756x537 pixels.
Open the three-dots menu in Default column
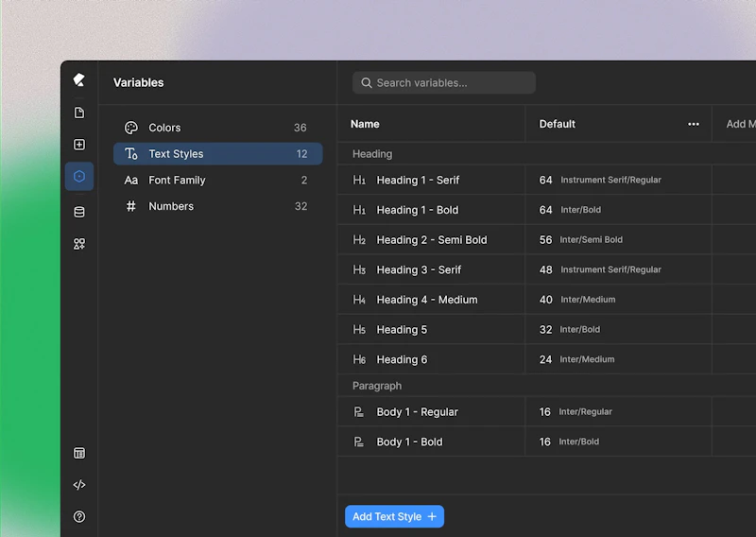tap(694, 124)
